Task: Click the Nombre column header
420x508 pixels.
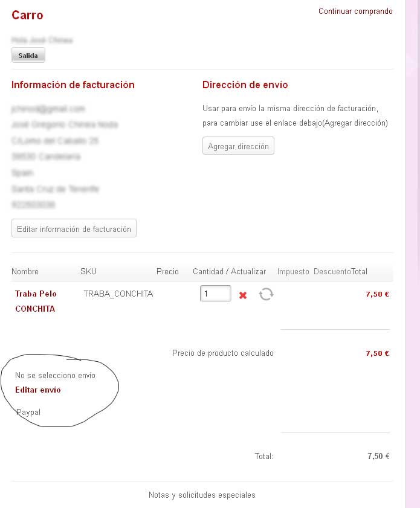Action: [x=25, y=271]
